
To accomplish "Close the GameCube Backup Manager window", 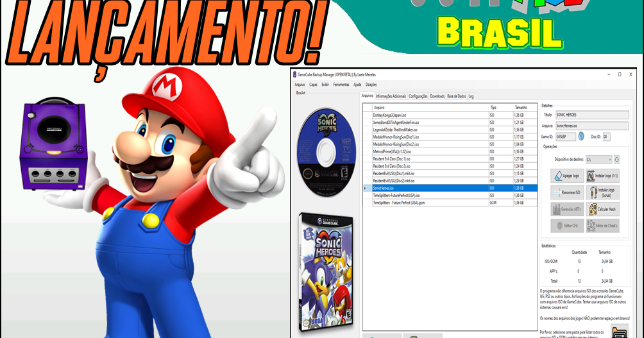I will click(x=631, y=74).
